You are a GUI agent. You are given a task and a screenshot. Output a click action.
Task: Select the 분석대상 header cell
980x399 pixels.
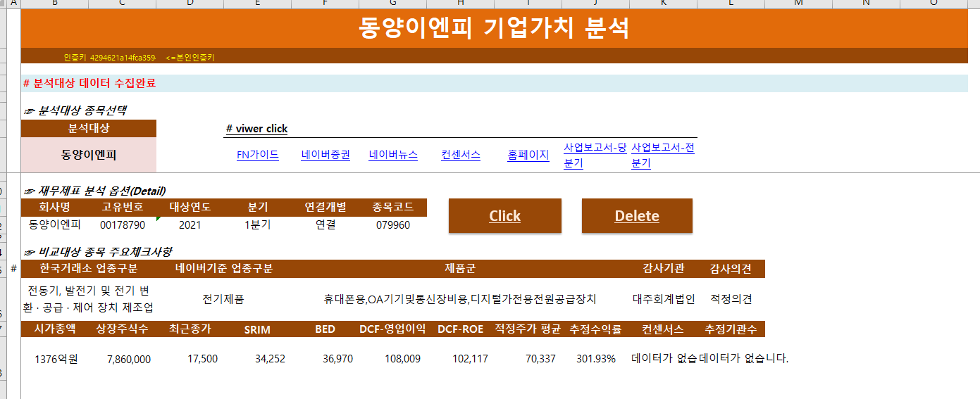pos(89,129)
